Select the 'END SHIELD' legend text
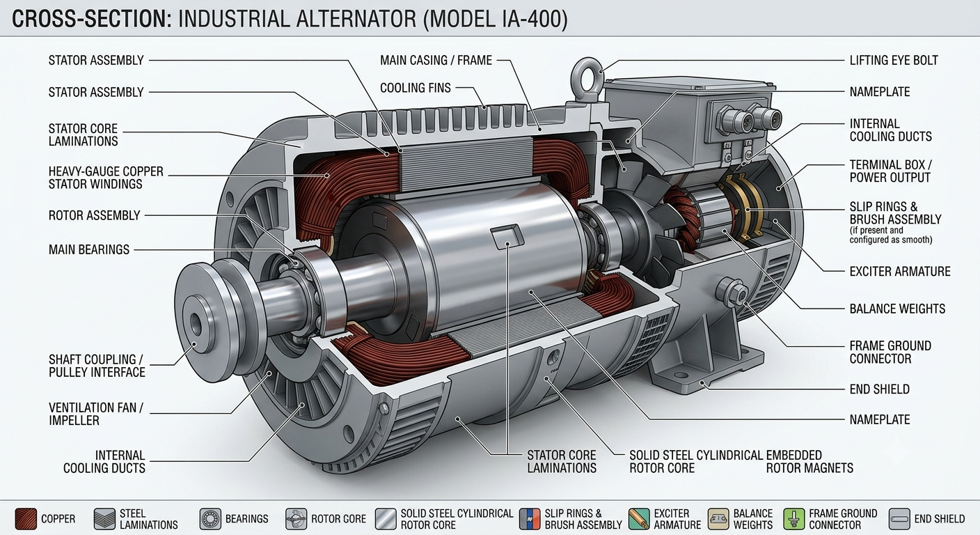The width and height of the screenshot is (980, 535). [x=940, y=519]
